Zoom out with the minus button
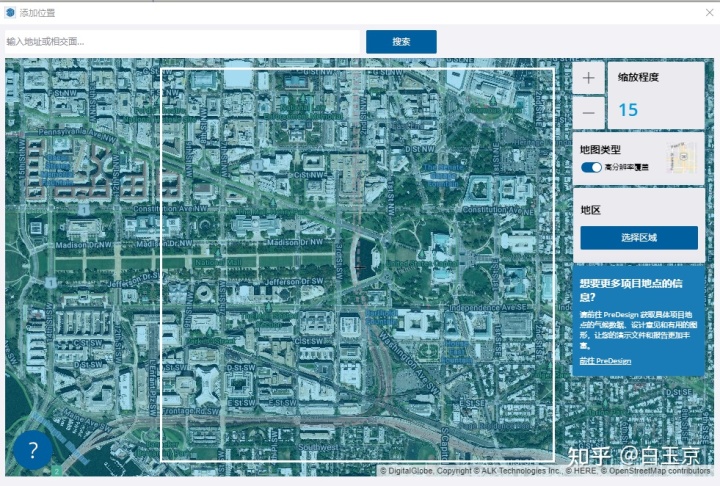Viewport: 720px width, 486px height. point(588,113)
